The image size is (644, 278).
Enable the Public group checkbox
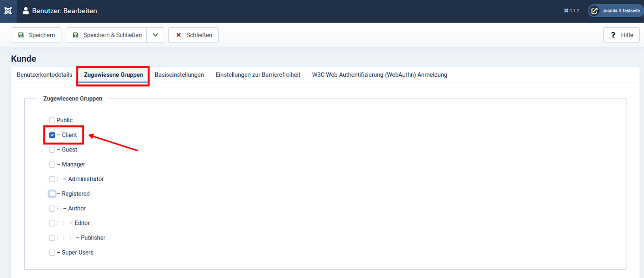coord(52,120)
